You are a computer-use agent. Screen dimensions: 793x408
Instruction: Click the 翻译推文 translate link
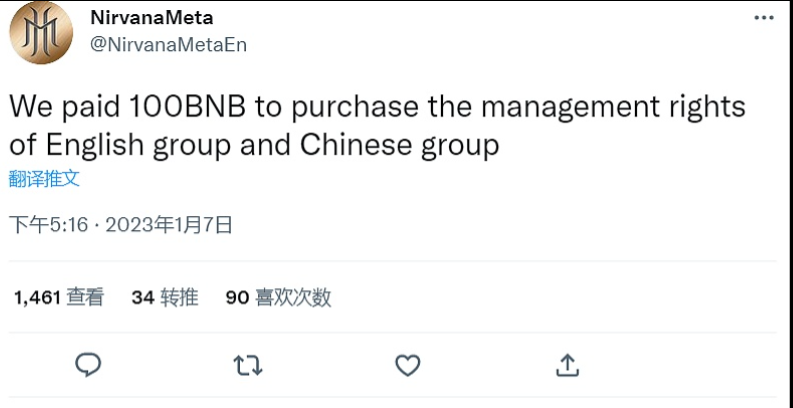[x=45, y=178]
